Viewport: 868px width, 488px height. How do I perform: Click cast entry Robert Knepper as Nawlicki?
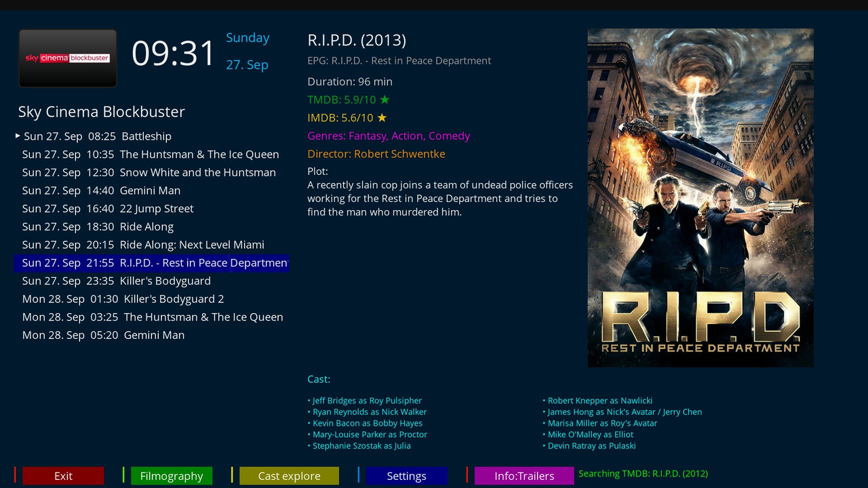click(597, 401)
